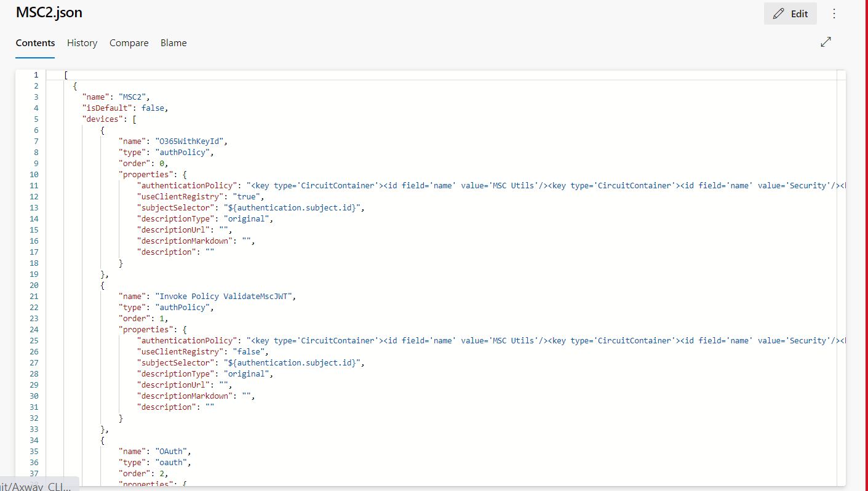The height and width of the screenshot is (491, 868).
Task: Click the MSC2.json file title heading
Action: pos(49,12)
